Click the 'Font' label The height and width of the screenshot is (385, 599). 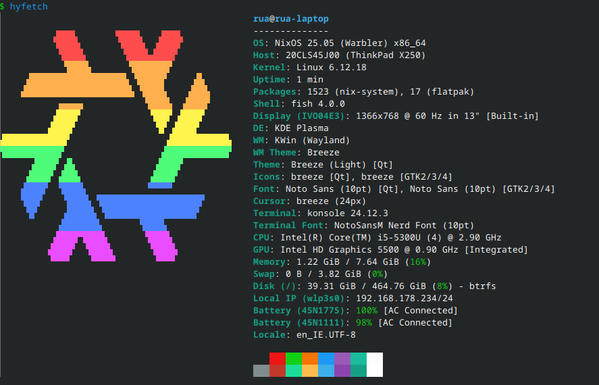coord(264,189)
